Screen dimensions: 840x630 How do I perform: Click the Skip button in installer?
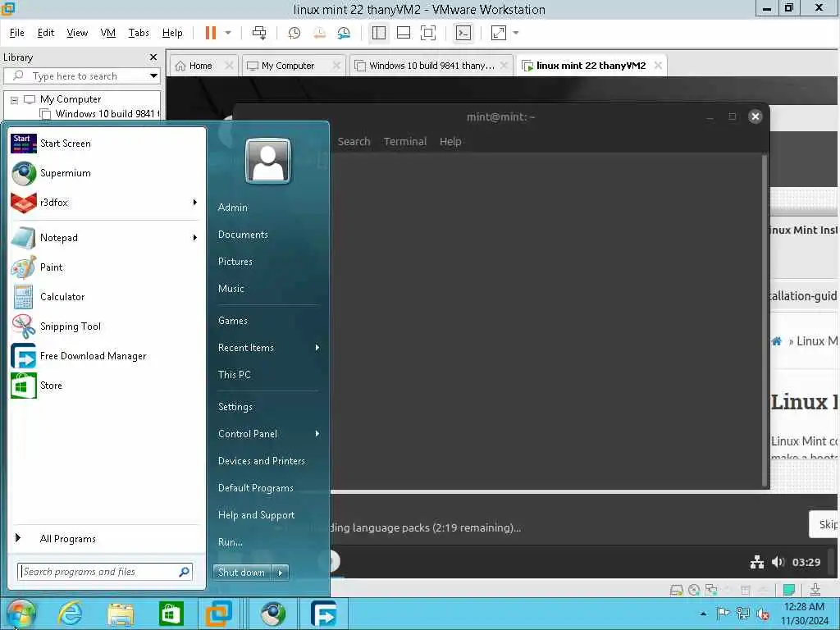pyautogui.click(x=825, y=524)
